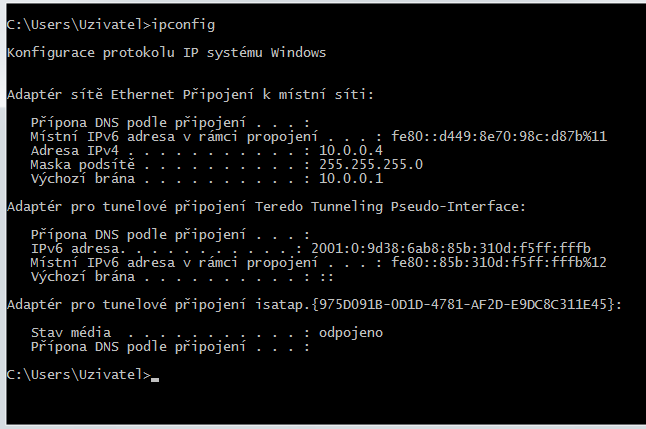
Task: Click the Ethernet adapter section header line
Action: [x=190, y=95]
